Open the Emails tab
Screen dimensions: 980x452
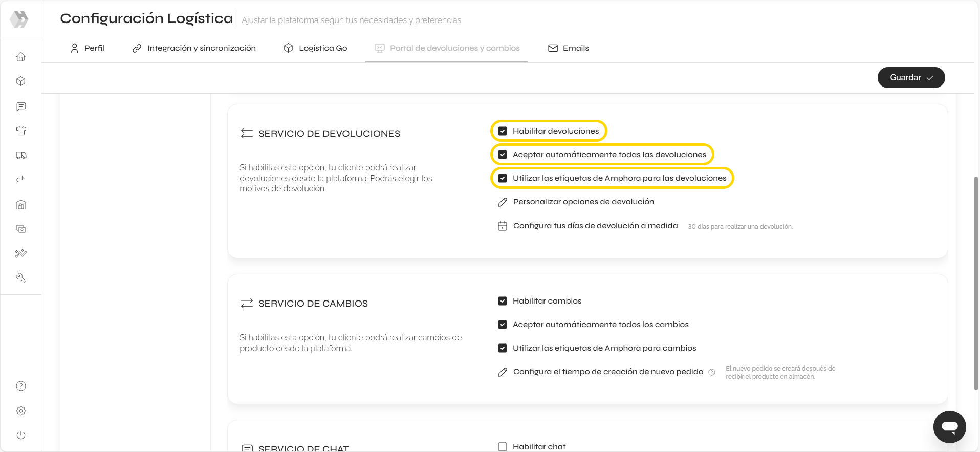pyautogui.click(x=569, y=48)
